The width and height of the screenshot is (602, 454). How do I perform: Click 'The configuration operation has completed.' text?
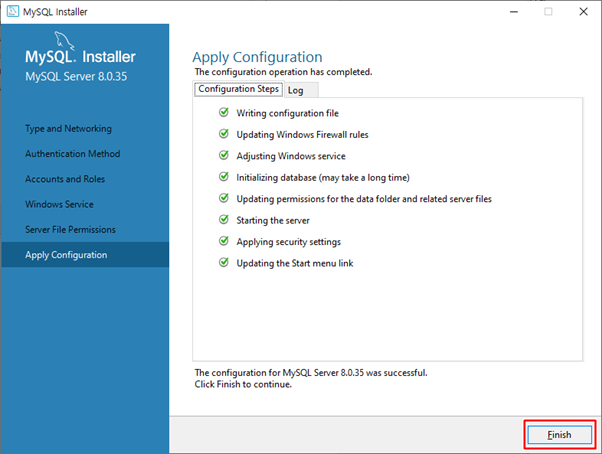(283, 72)
